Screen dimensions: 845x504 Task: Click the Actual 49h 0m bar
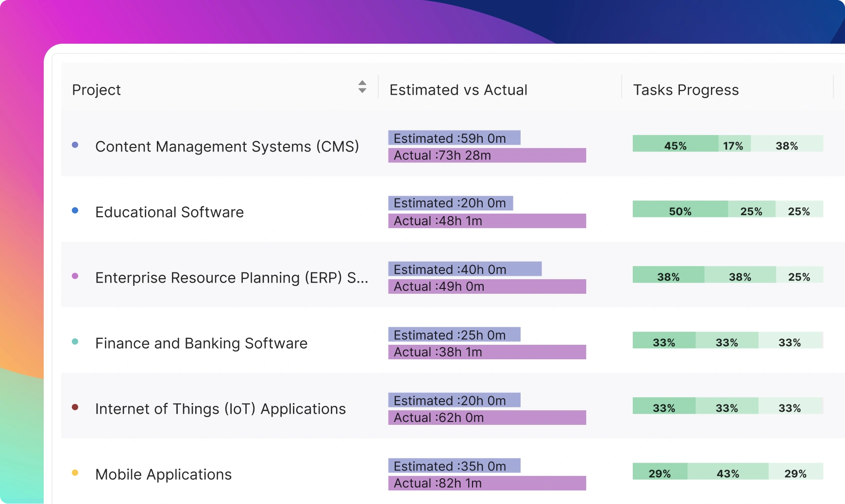[487, 286]
